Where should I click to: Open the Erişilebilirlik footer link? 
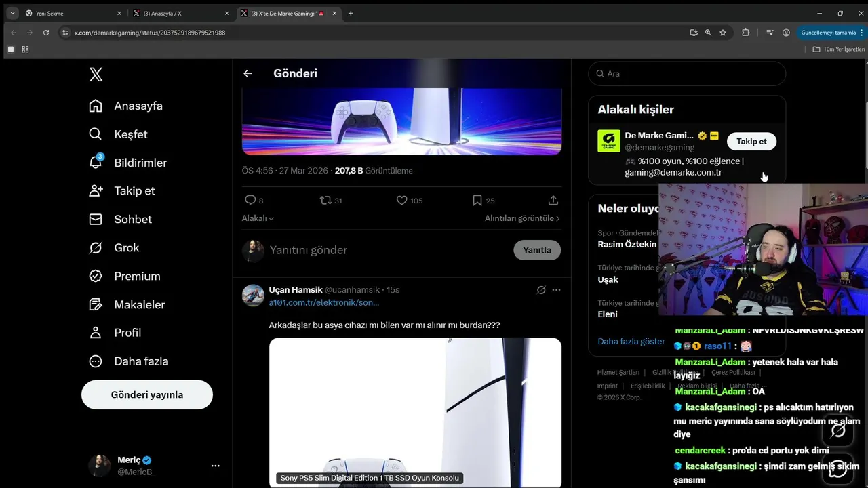click(x=648, y=386)
